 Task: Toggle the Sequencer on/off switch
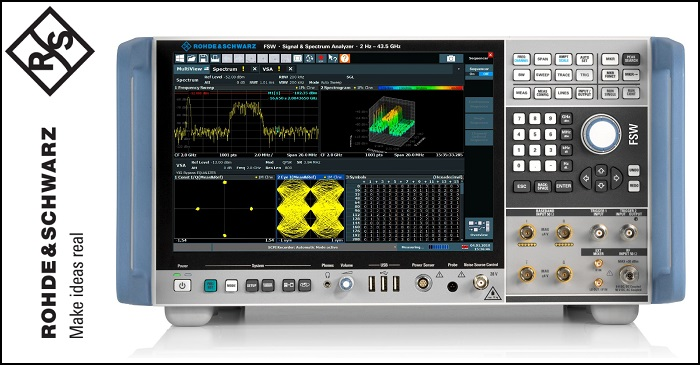pos(479,74)
